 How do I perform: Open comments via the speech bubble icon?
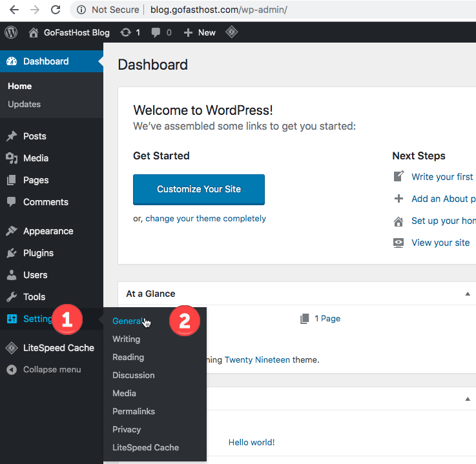[x=156, y=32]
